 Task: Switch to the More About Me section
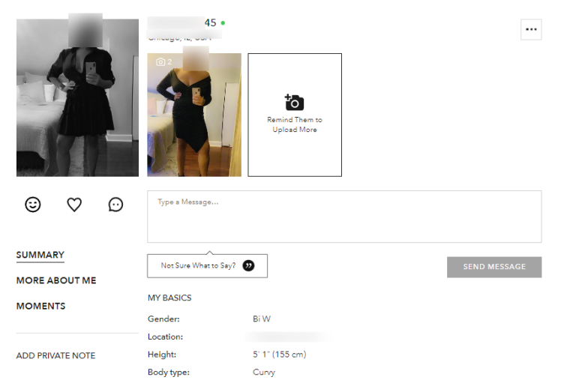[x=56, y=280]
